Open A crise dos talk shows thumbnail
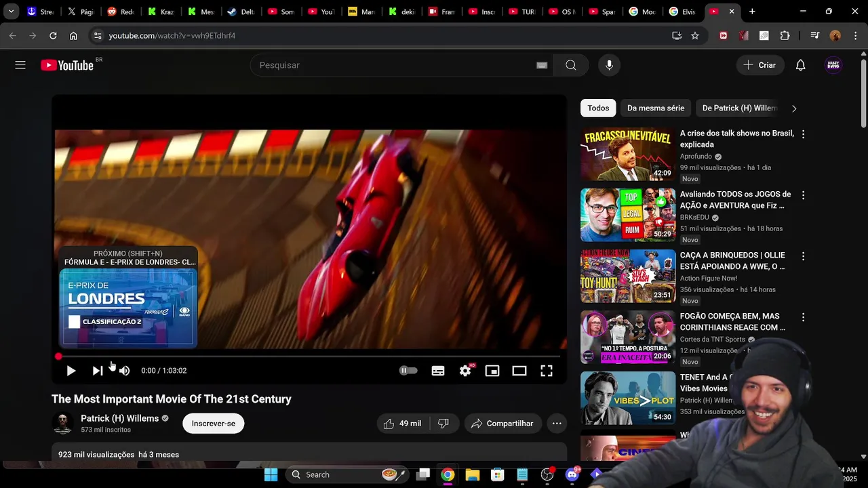 [628, 154]
